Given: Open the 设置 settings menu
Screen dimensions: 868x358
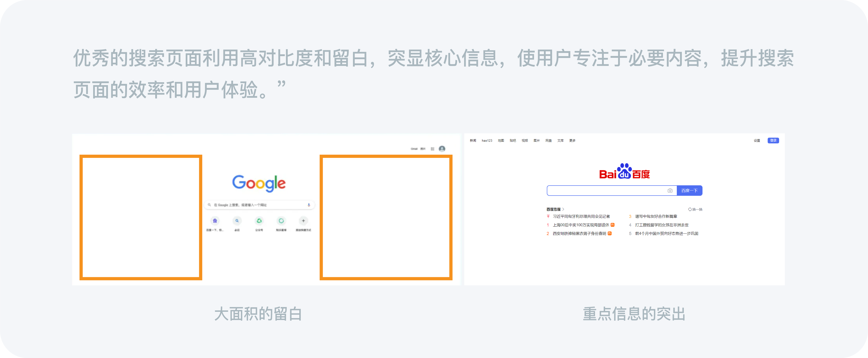Looking at the screenshot, I should coord(757,141).
